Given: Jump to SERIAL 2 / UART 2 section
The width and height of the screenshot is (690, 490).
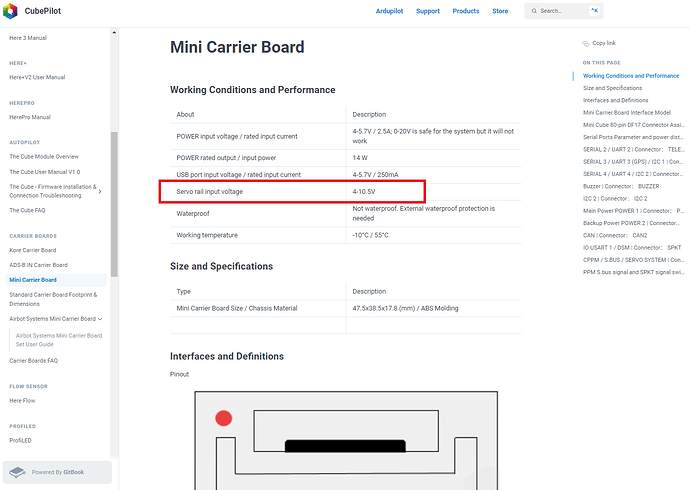Looking at the screenshot, I should coord(634,150).
